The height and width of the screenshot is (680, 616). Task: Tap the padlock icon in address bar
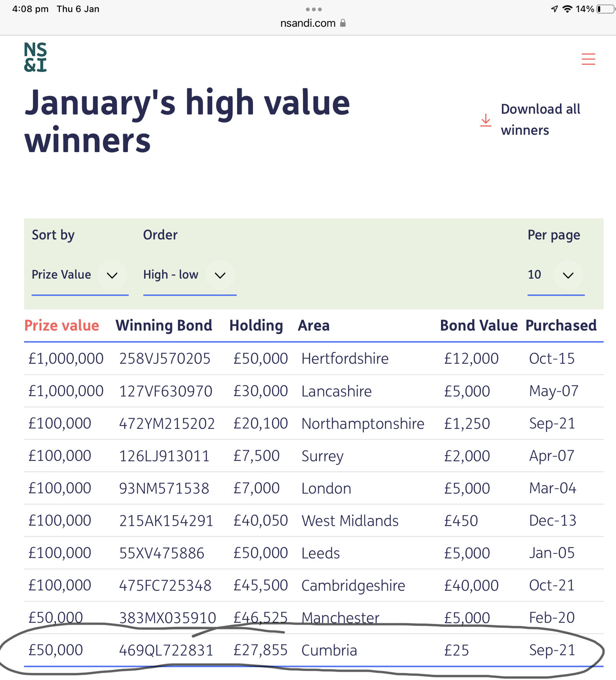coord(343,23)
